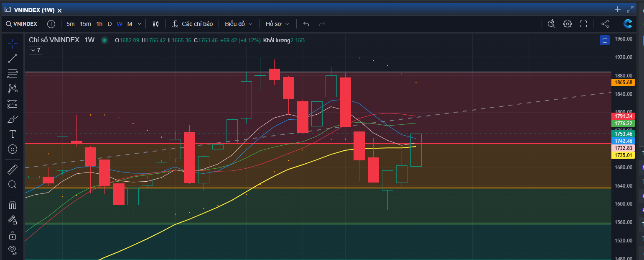Click the 1480.00 price axis label

click(624, 258)
